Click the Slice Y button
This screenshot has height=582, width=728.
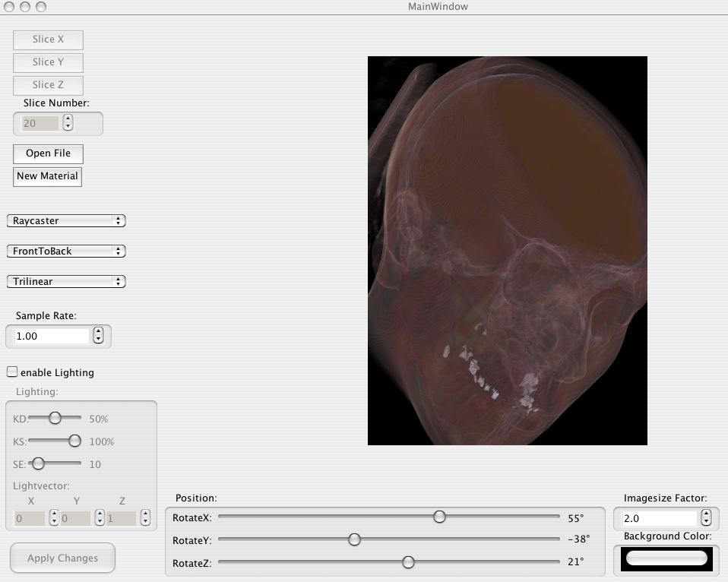pos(49,62)
